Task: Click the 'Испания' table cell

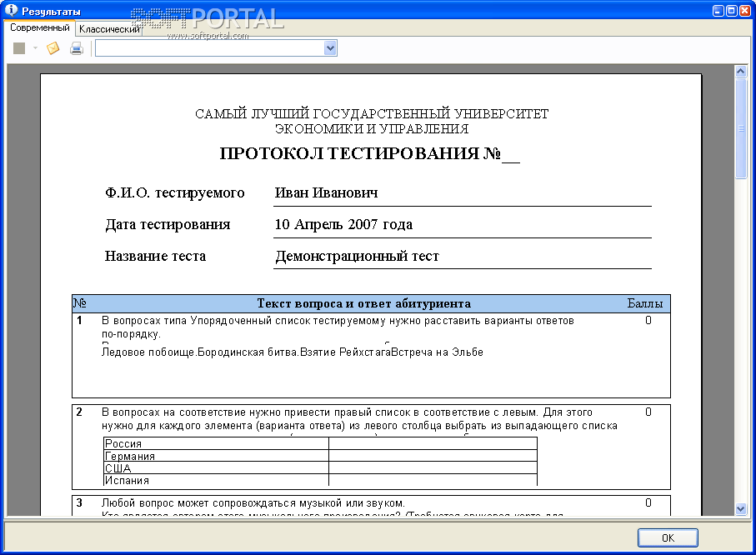Action: point(217,480)
